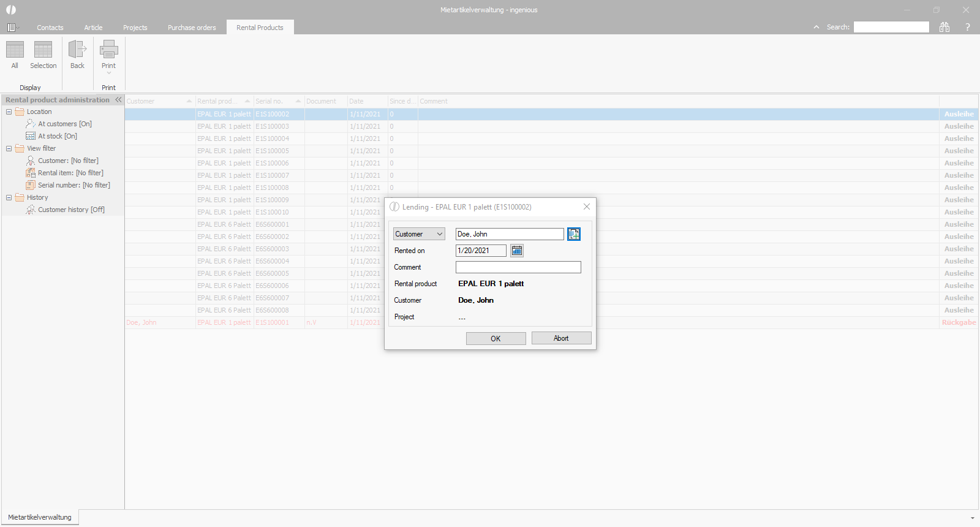
Task: Open the calendar picker for Rented on
Action: click(517, 251)
